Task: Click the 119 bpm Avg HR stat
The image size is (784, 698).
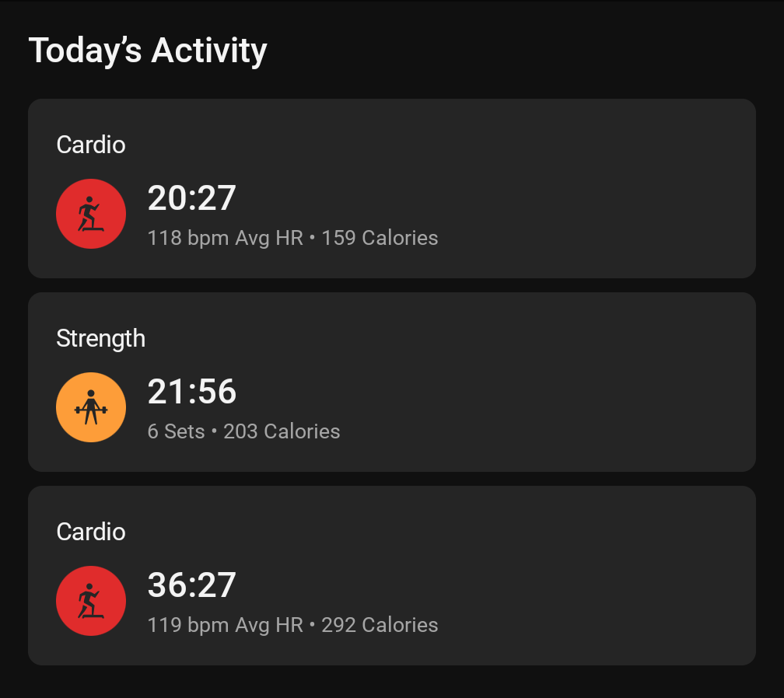Action: click(x=225, y=625)
